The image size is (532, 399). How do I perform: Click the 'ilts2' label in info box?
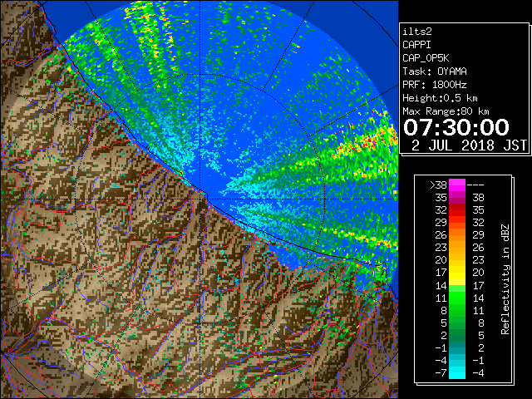click(x=417, y=32)
